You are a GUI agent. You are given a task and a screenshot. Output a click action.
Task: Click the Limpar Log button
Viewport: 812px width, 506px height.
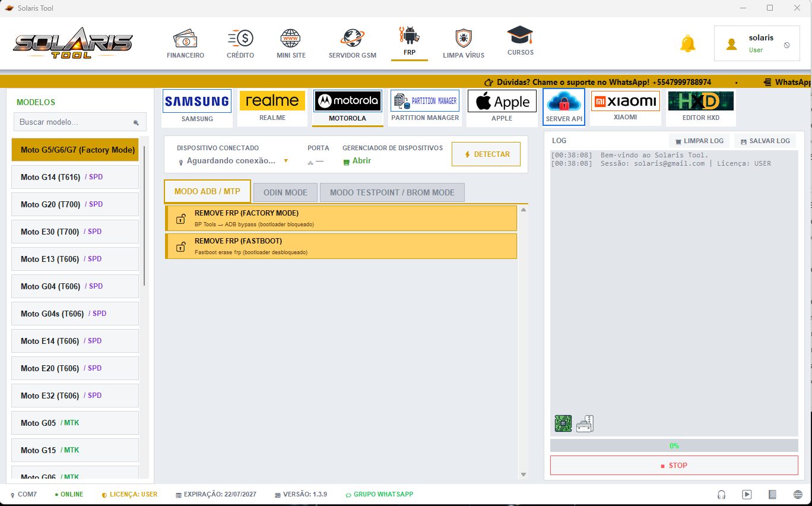699,141
